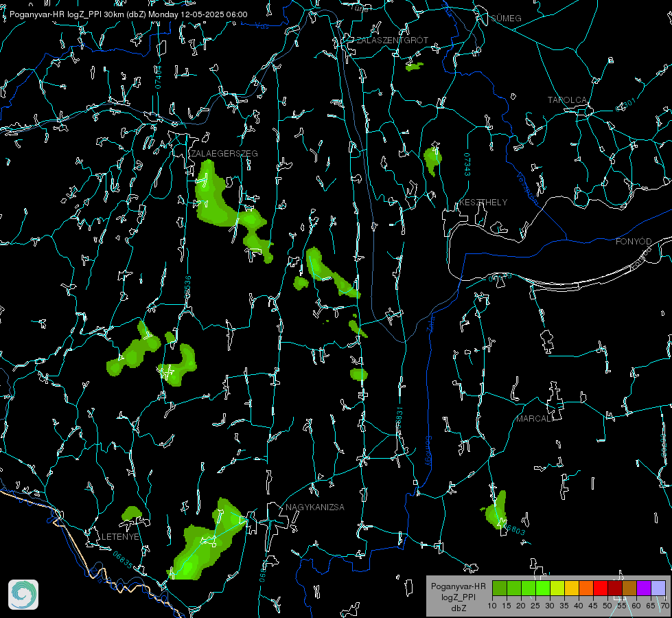Click the NAGYKANIZSA city label

coord(315,507)
